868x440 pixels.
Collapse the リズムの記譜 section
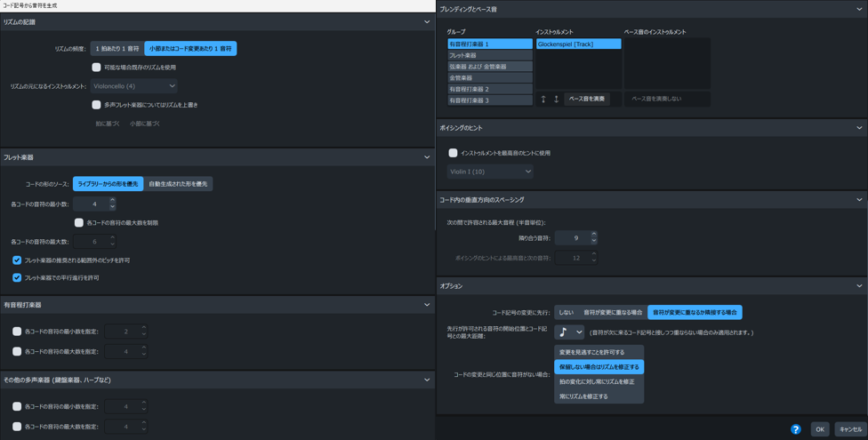[x=427, y=22]
